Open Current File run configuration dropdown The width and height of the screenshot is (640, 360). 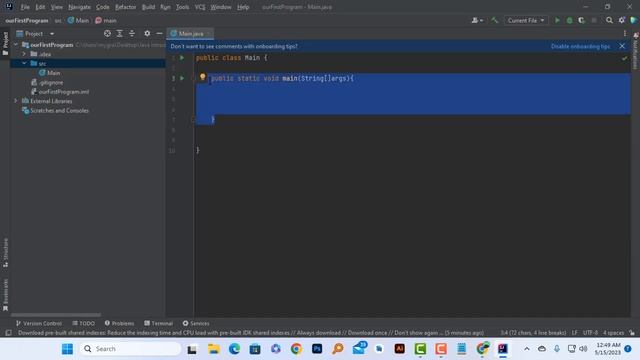(x=526, y=20)
